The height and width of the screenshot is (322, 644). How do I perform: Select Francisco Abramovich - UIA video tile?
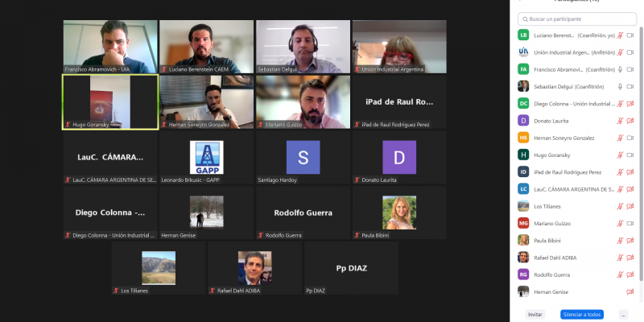tap(110, 47)
